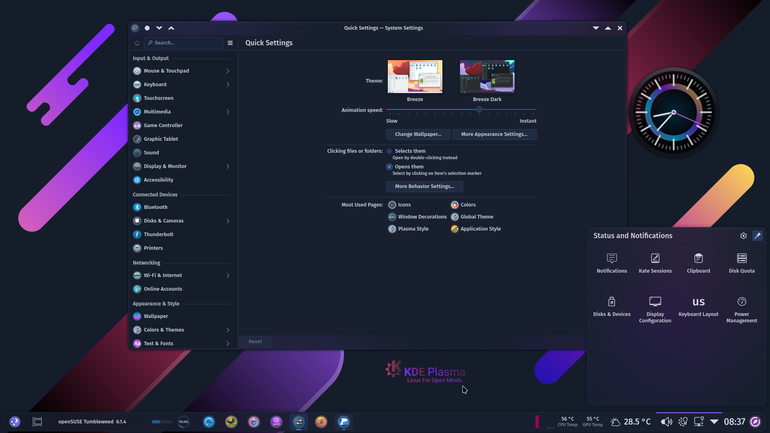This screenshot has height=433, width=770.
Task: Open Clipboard in Status and Notifications
Action: [x=698, y=263]
